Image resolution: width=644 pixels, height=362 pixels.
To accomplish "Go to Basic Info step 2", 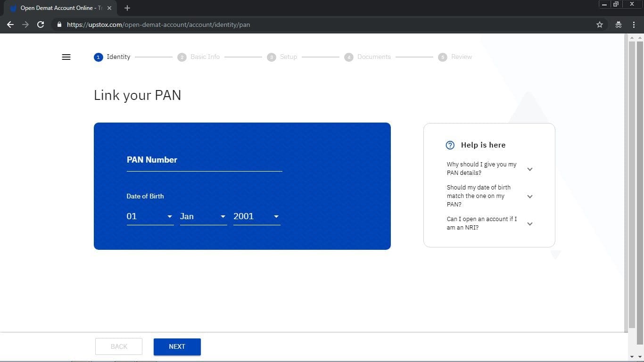I will pyautogui.click(x=198, y=57).
